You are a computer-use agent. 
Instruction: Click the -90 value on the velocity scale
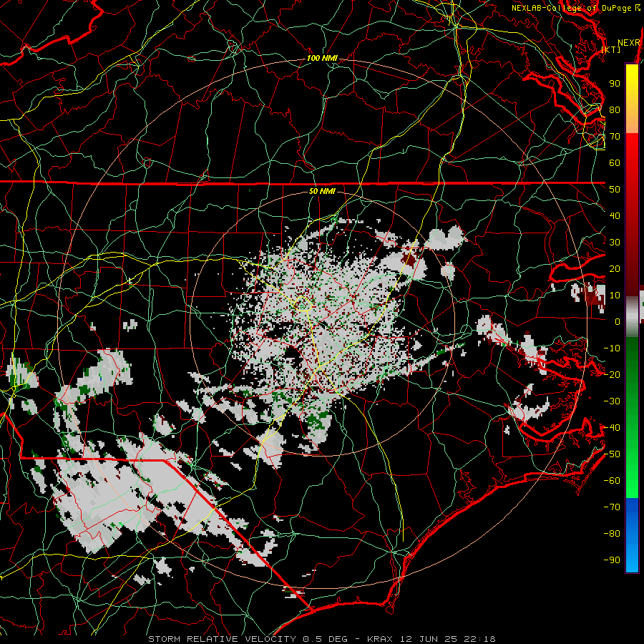coord(612,560)
